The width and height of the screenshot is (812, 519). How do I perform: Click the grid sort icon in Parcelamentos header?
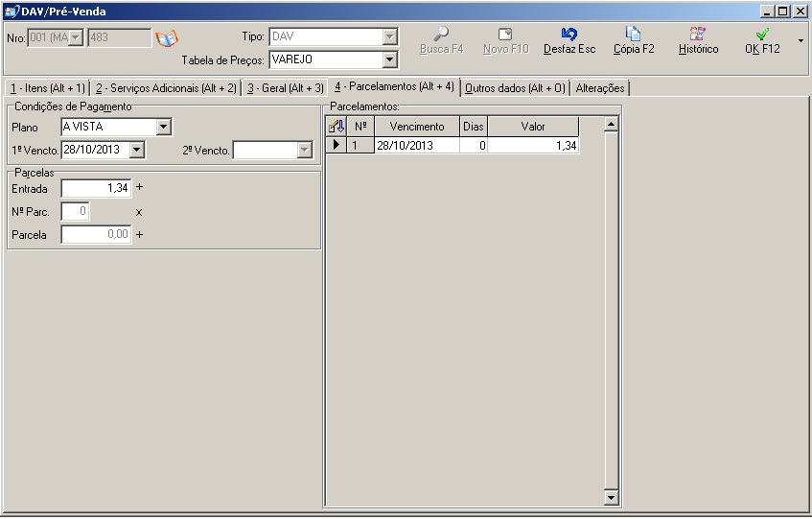pos(336,127)
